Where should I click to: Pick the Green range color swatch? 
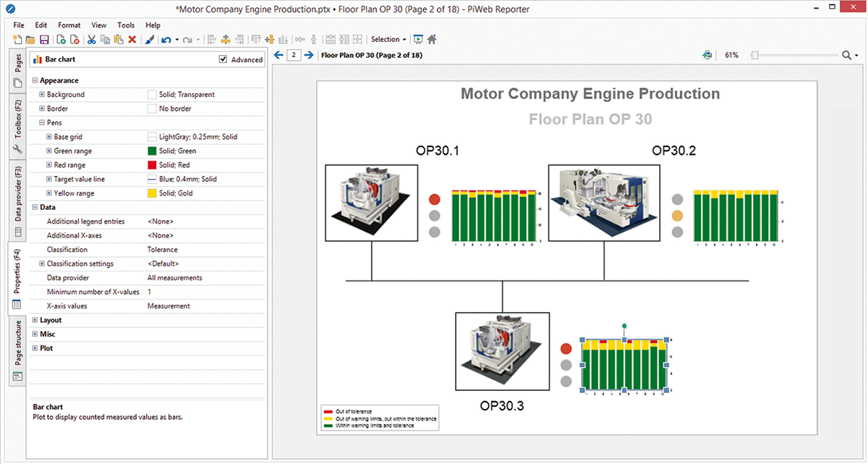click(152, 151)
